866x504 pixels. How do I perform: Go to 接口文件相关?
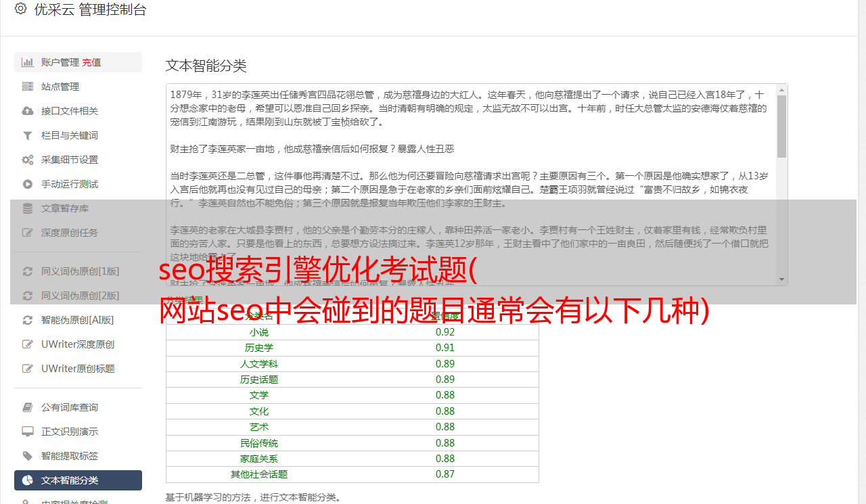pos(78,111)
